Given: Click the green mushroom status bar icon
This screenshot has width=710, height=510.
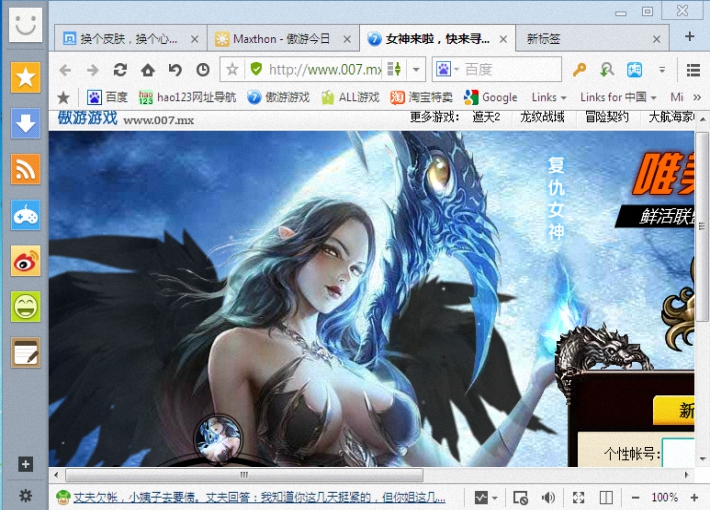Looking at the screenshot, I should tap(62, 498).
